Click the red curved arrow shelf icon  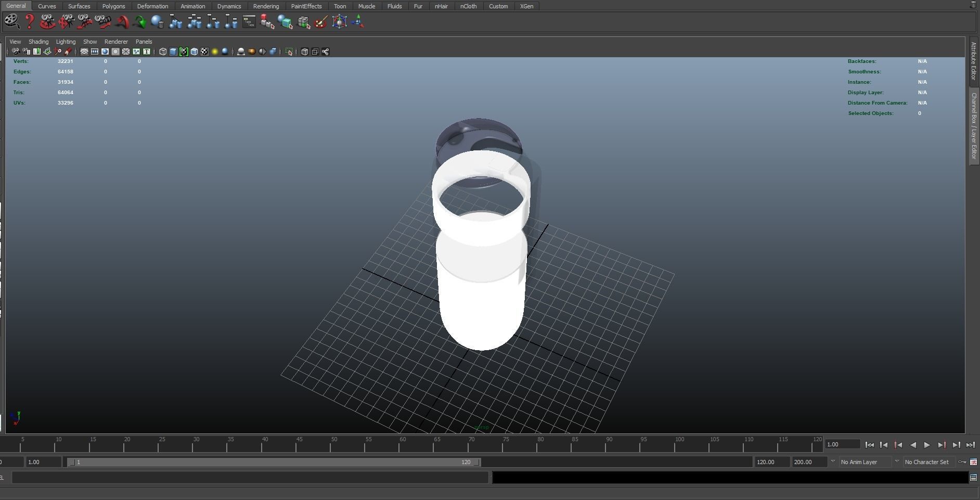point(122,21)
